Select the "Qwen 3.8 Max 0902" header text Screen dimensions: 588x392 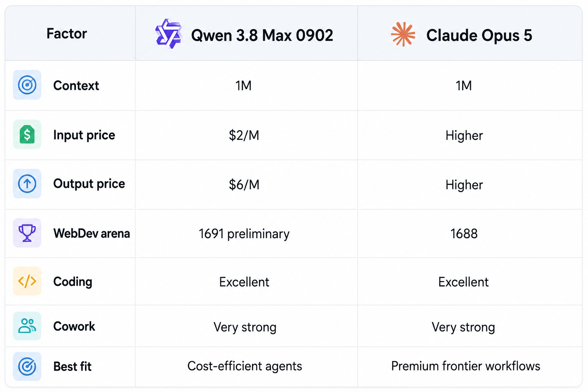point(262,35)
